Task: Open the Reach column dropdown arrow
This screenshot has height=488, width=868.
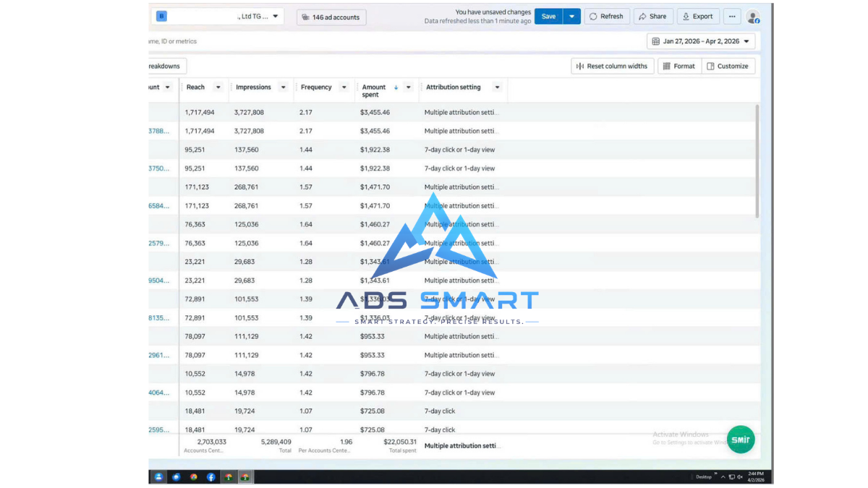Action: [x=218, y=87]
